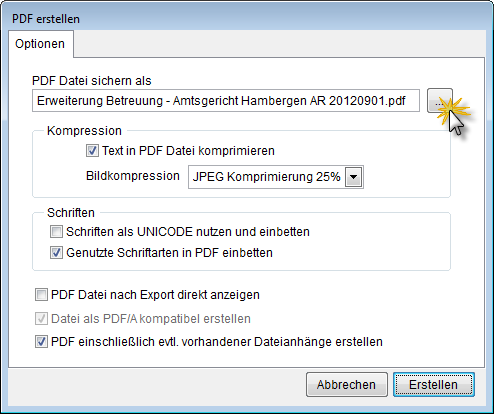This screenshot has height=414, width=494.
Task: Click the "..." browse button beside filename
Action: (x=440, y=101)
